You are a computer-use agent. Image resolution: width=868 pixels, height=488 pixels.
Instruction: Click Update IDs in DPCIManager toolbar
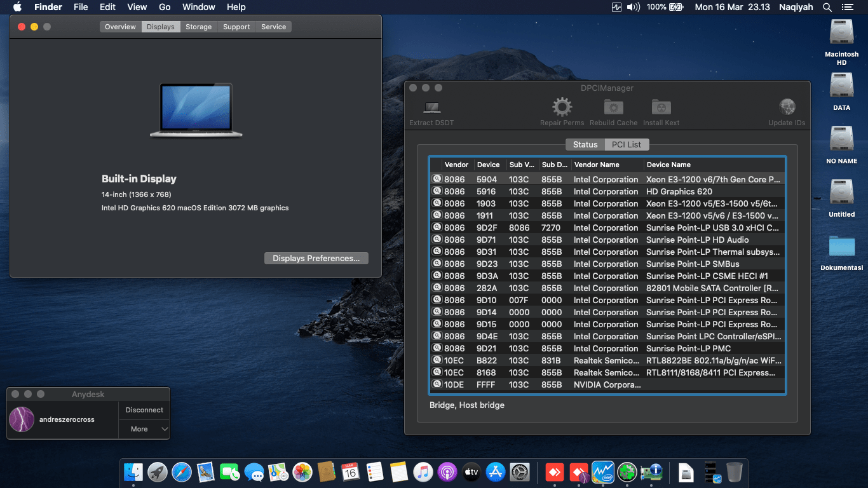click(x=787, y=112)
